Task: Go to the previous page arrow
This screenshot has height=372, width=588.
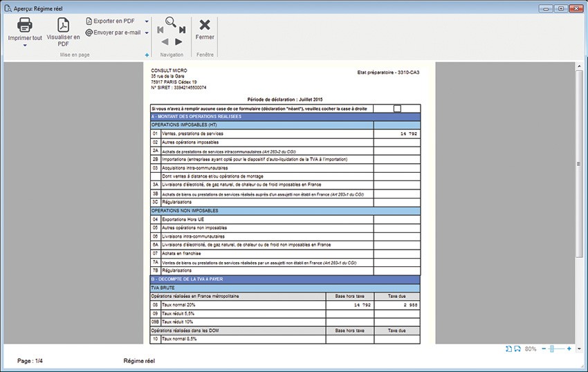Action: click(164, 42)
